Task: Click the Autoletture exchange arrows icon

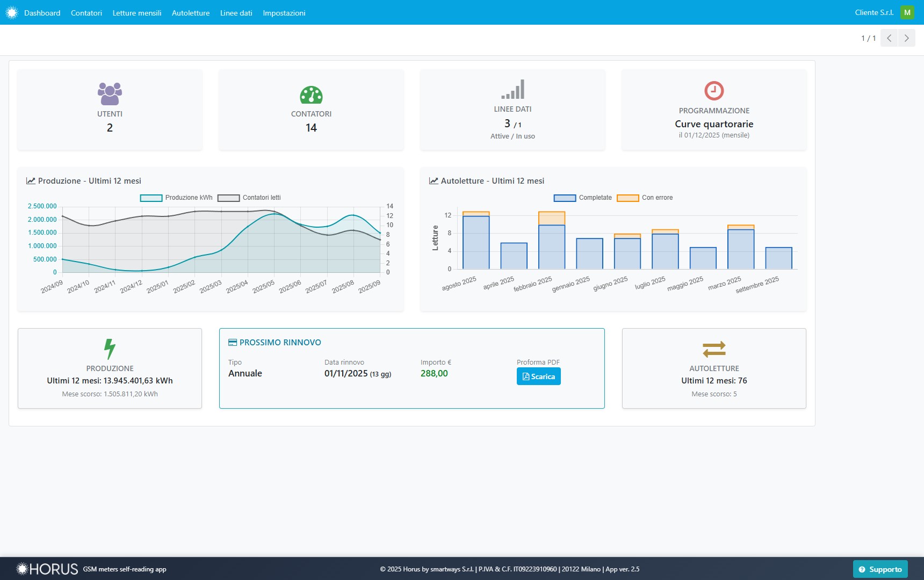Action: [714, 349]
